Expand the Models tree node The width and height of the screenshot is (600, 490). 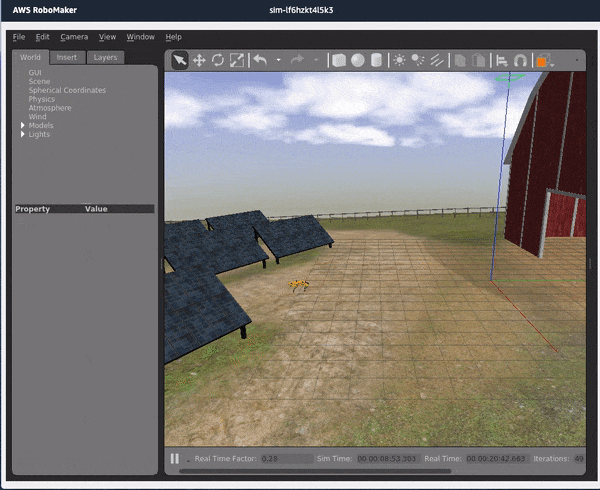[x=23, y=125]
